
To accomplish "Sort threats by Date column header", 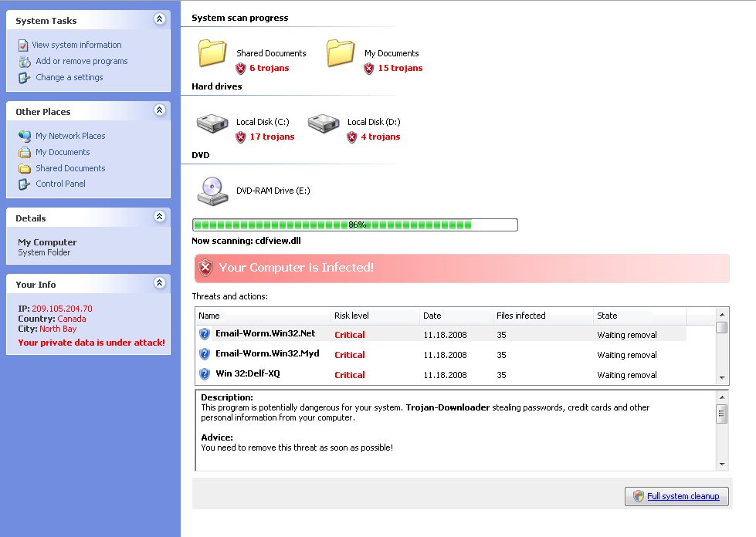I will click(x=456, y=316).
